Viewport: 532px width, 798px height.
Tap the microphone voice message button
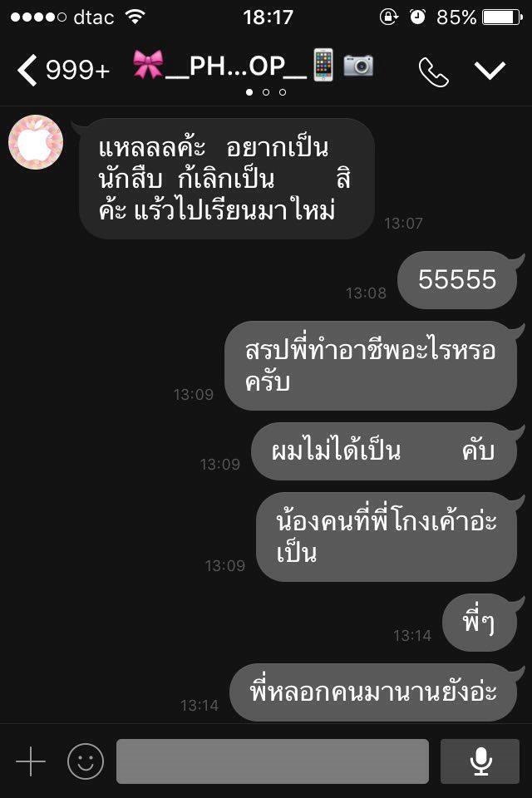(480, 761)
